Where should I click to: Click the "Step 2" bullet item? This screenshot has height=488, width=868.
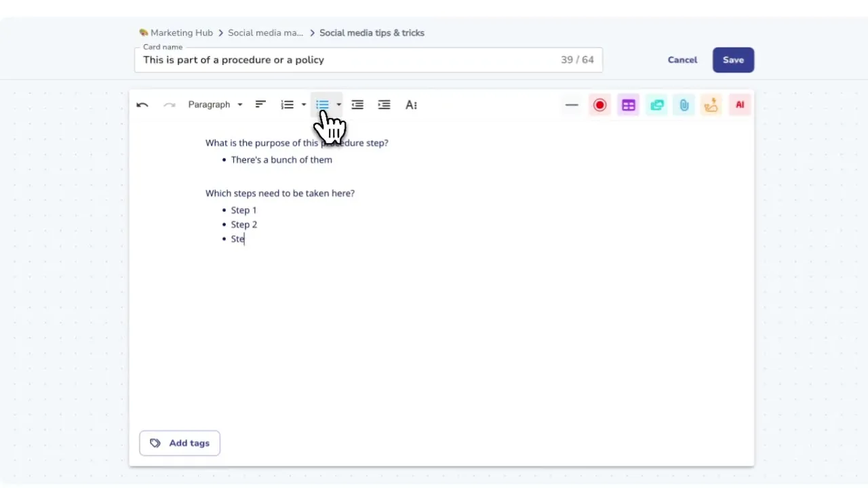pos(244,224)
